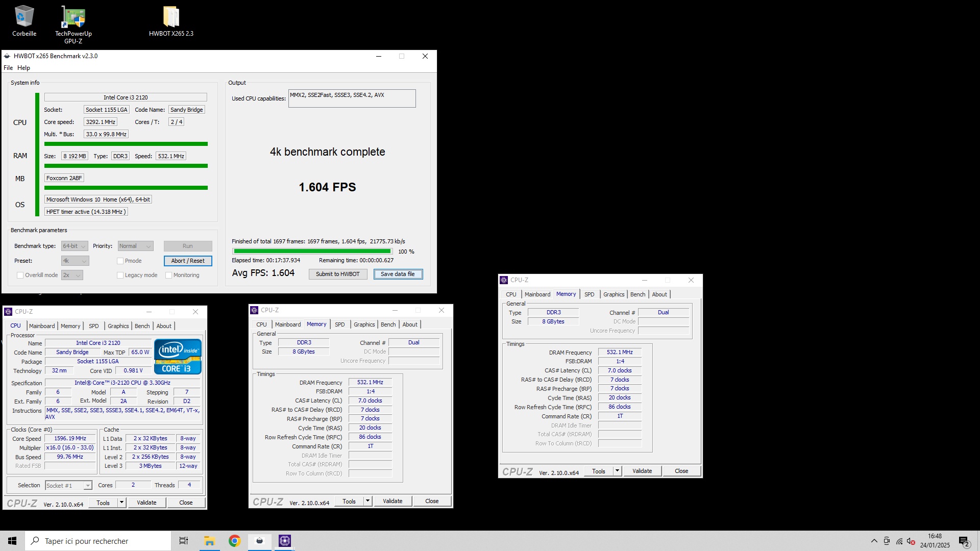Open File Explorer from the taskbar
Screen dimensions: 980x551
[209, 541]
